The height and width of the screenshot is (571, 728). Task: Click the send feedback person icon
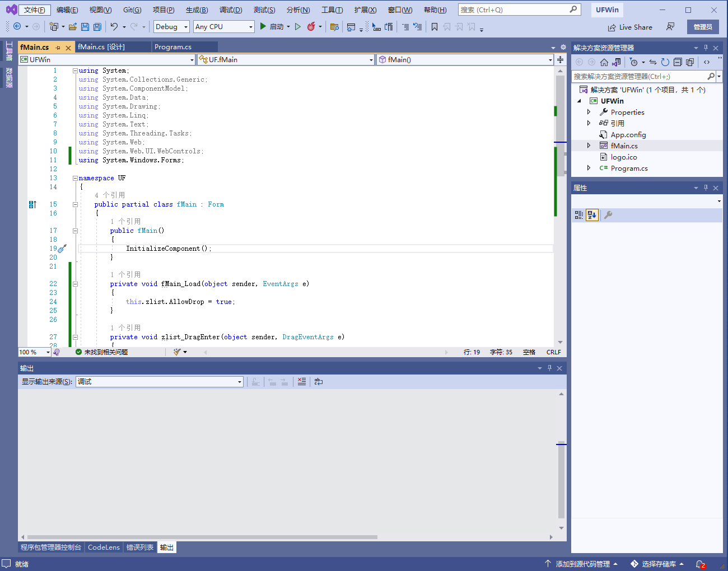tap(670, 27)
